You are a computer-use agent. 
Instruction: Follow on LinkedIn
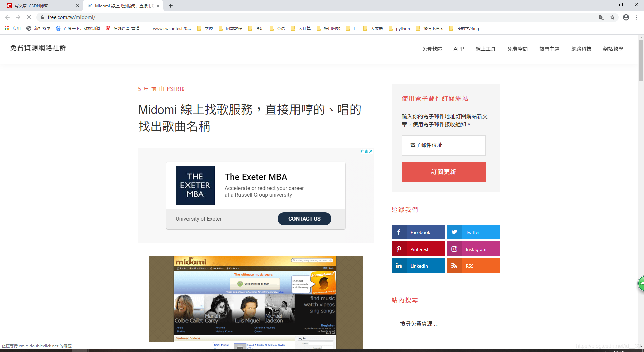(418, 266)
